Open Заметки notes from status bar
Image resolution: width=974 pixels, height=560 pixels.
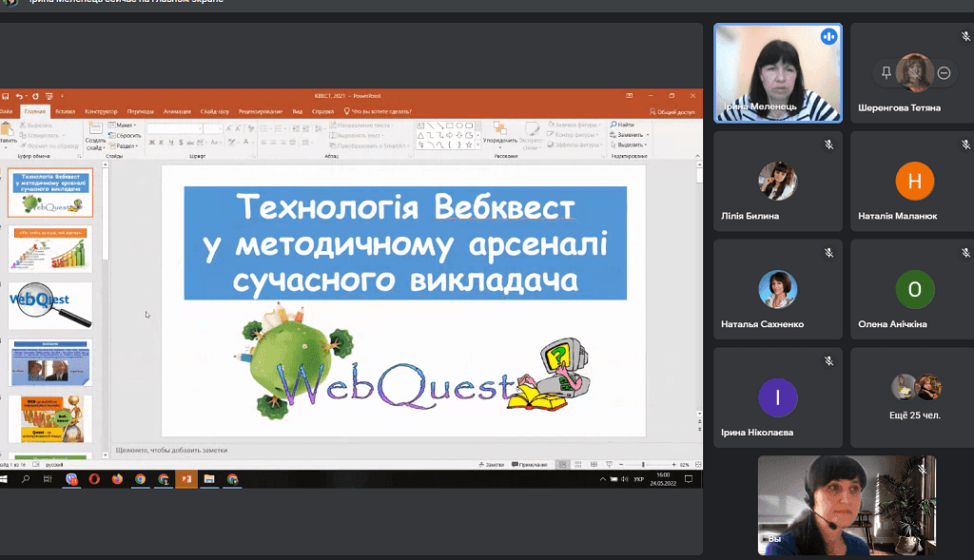tap(492, 464)
